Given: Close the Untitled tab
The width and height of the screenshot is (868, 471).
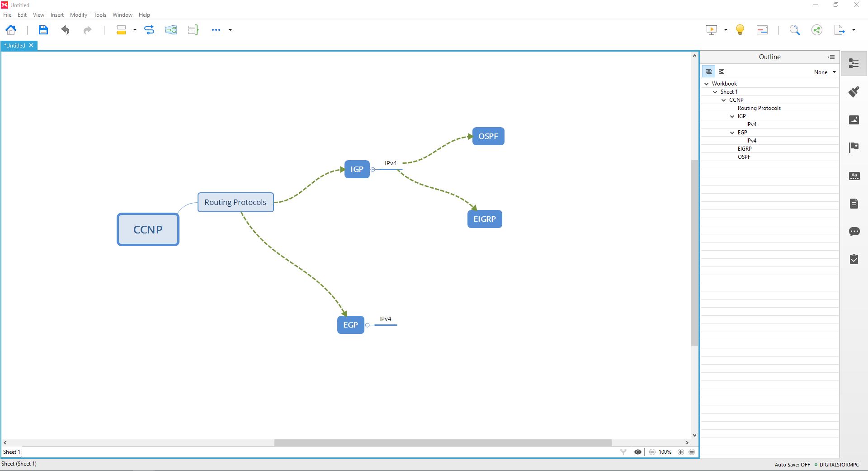Looking at the screenshot, I should (31, 45).
